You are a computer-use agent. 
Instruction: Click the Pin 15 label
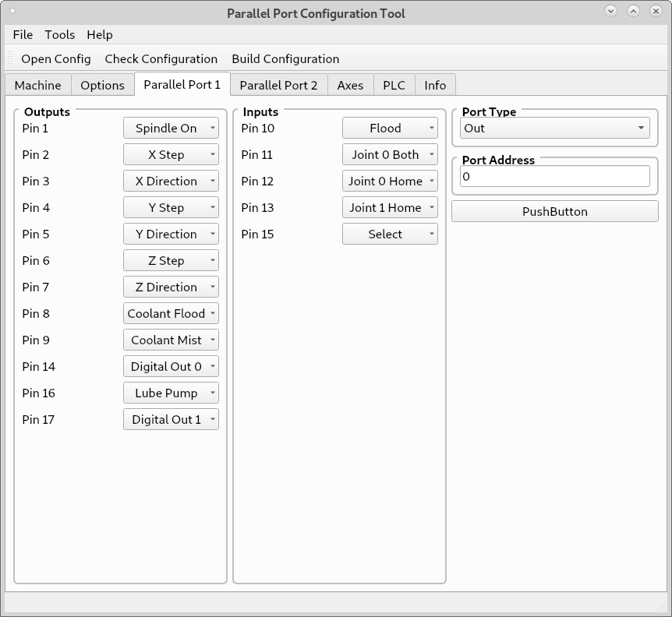tap(257, 234)
